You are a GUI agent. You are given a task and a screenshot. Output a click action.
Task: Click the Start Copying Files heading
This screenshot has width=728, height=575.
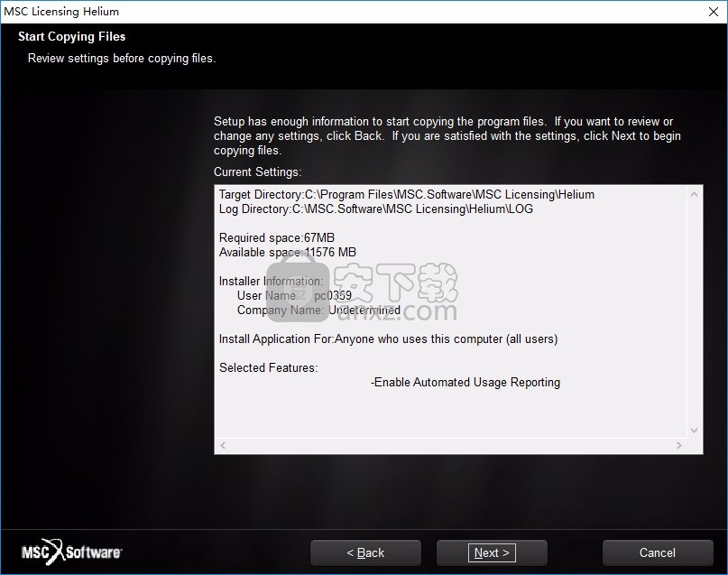pyautogui.click(x=72, y=37)
